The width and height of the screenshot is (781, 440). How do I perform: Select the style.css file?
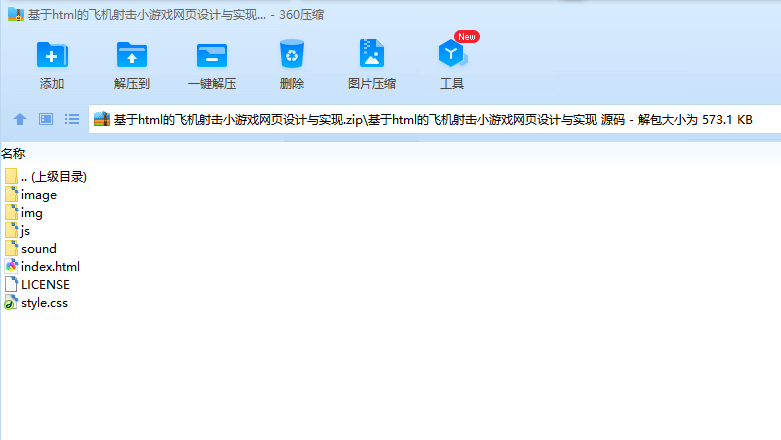36,302
